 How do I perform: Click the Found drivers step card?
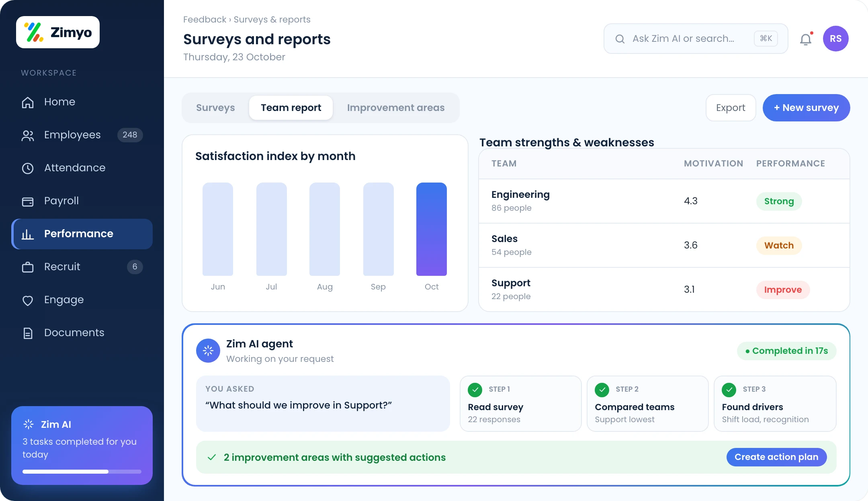(x=775, y=404)
